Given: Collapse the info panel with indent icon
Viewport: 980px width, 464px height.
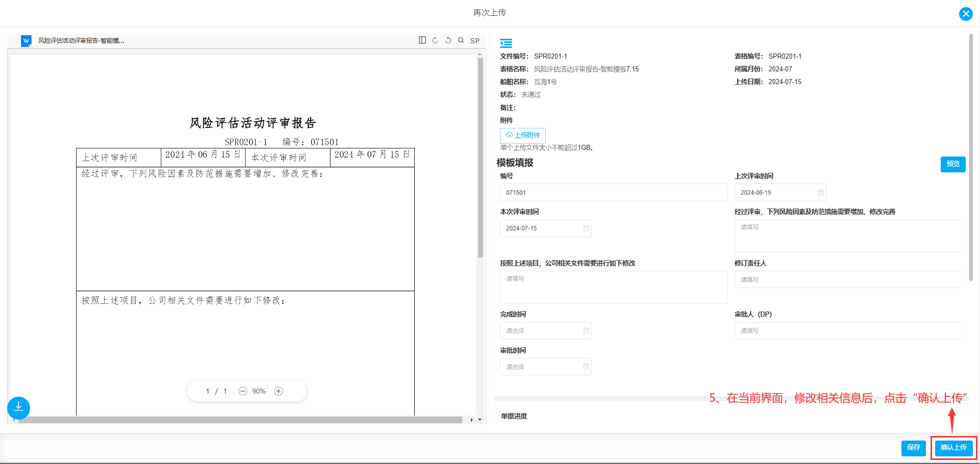Looking at the screenshot, I should 506,43.
